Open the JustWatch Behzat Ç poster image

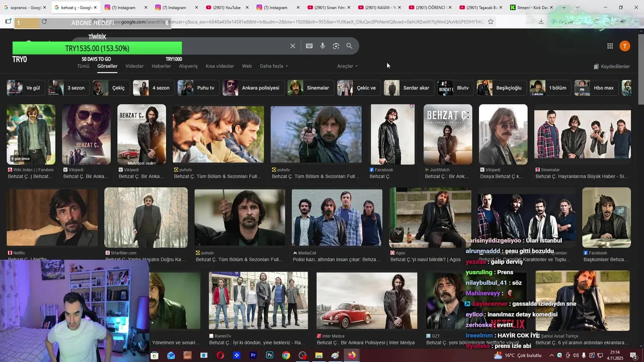(x=448, y=134)
